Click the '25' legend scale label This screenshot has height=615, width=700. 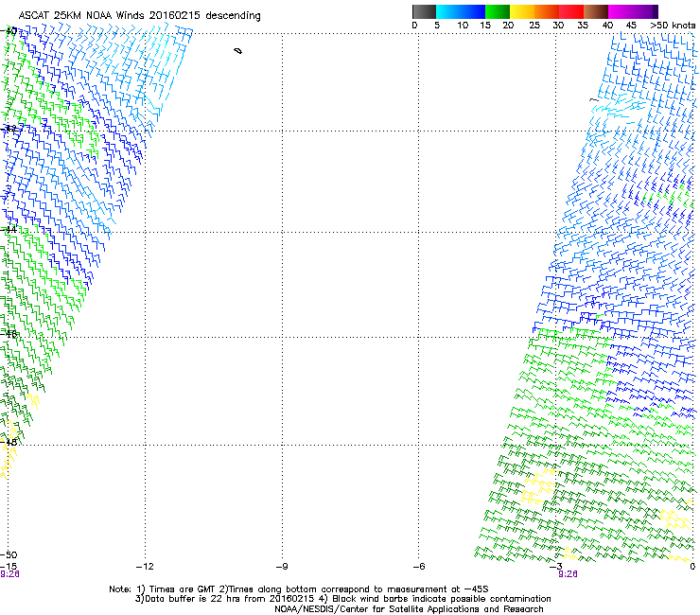pyautogui.click(x=534, y=26)
